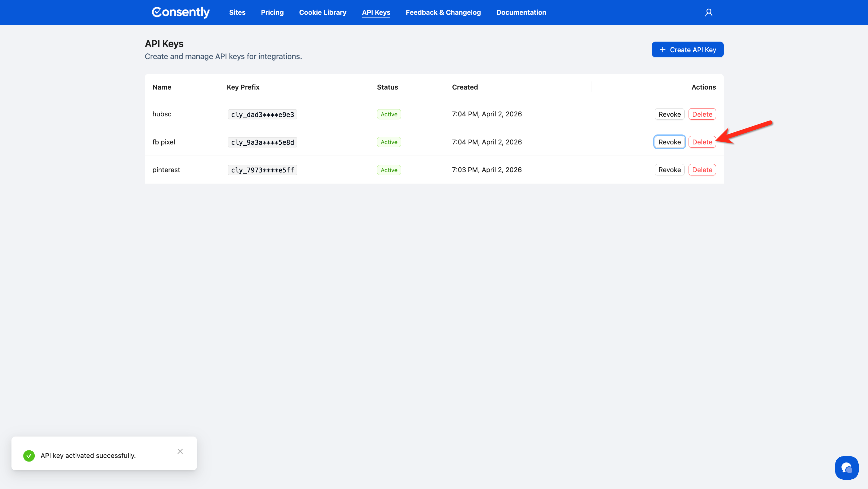Open Feedback & Changelog

pyautogui.click(x=443, y=12)
